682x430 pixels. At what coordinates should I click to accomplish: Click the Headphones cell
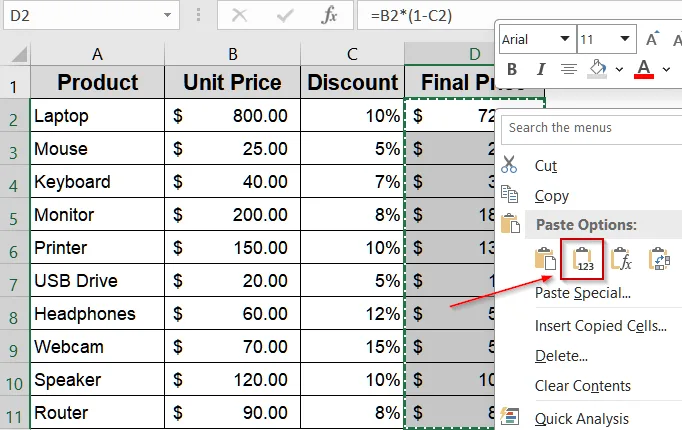point(97,314)
